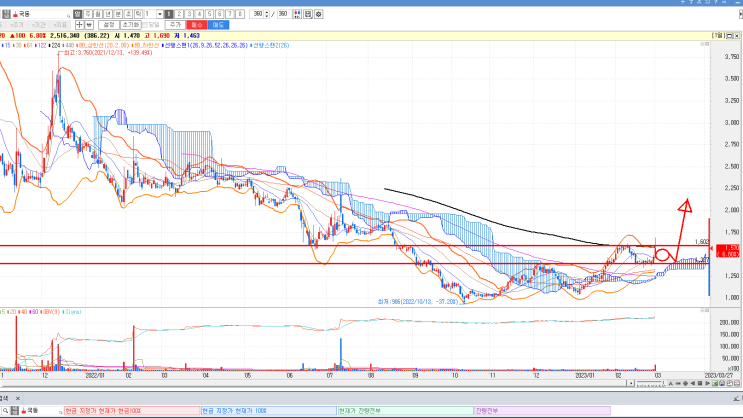
Task: Choose preset number 7 button
Action: 230,14
